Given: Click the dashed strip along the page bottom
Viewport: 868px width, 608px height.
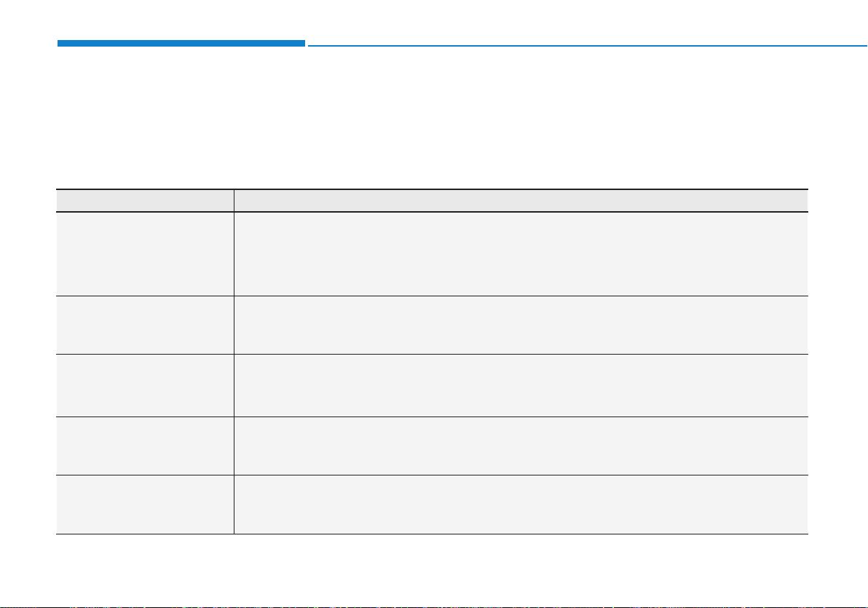Looking at the screenshot, I should click(434, 607).
